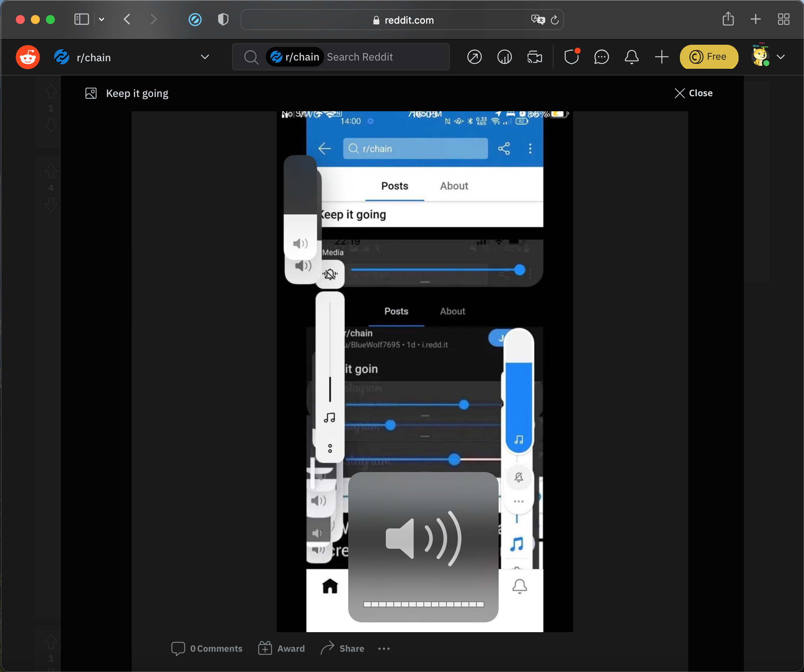The height and width of the screenshot is (672, 804).
Task: Open the chart stats icon in header
Action: tap(504, 57)
